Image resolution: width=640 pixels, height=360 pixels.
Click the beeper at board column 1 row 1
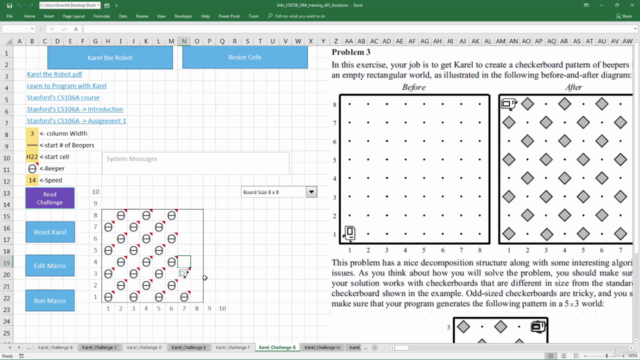tap(108, 297)
